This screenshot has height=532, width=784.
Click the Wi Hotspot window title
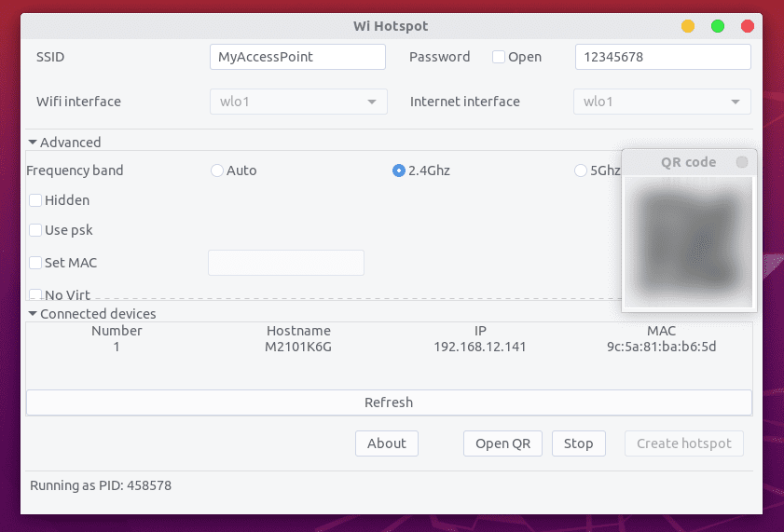[x=391, y=26]
